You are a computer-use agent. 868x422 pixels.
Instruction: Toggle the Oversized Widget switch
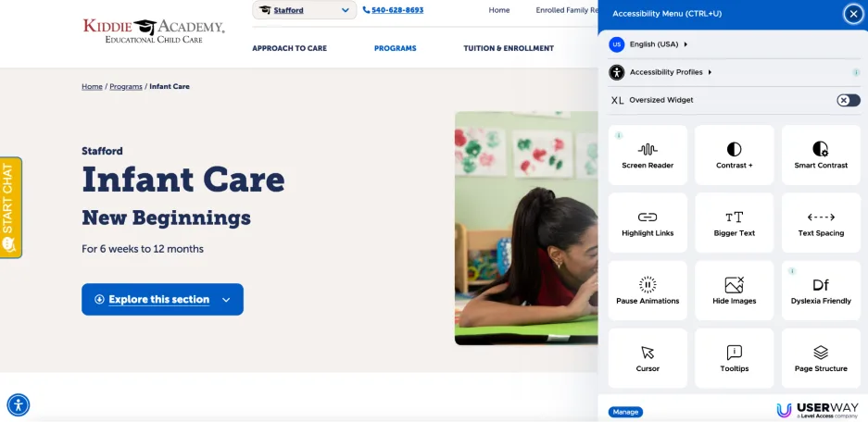pyautogui.click(x=848, y=100)
